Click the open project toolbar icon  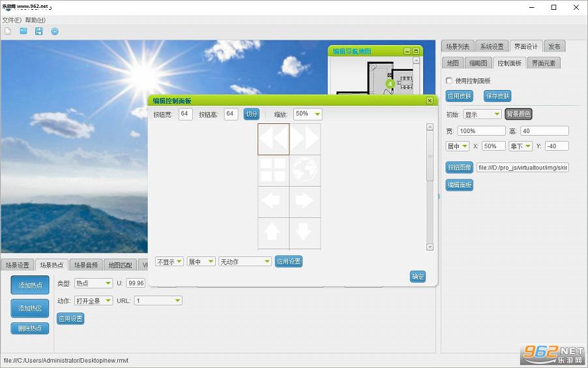[x=23, y=31]
